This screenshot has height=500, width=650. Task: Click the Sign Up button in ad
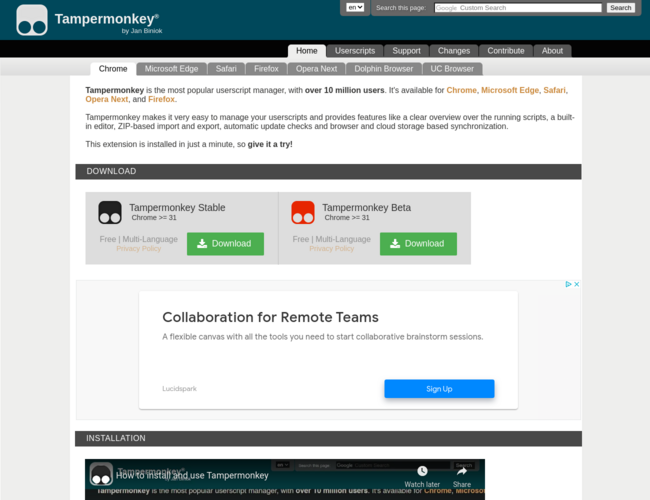pyautogui.click(x=439, y=389)
